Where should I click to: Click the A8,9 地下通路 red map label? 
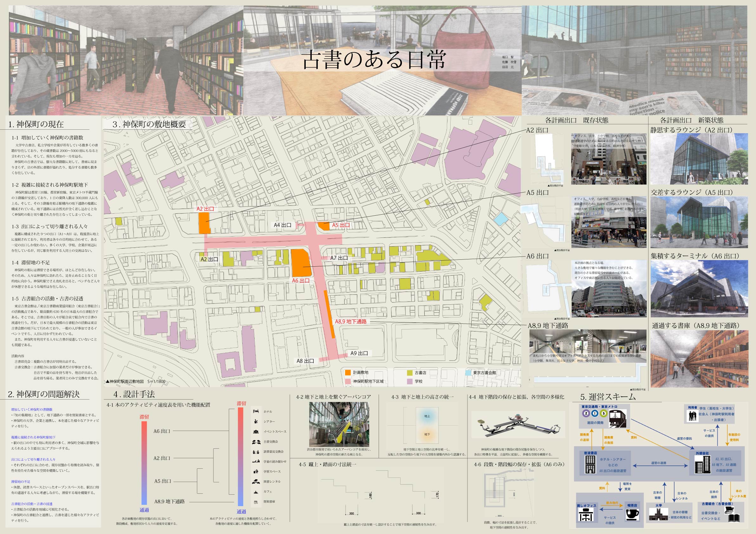(350, 321)
